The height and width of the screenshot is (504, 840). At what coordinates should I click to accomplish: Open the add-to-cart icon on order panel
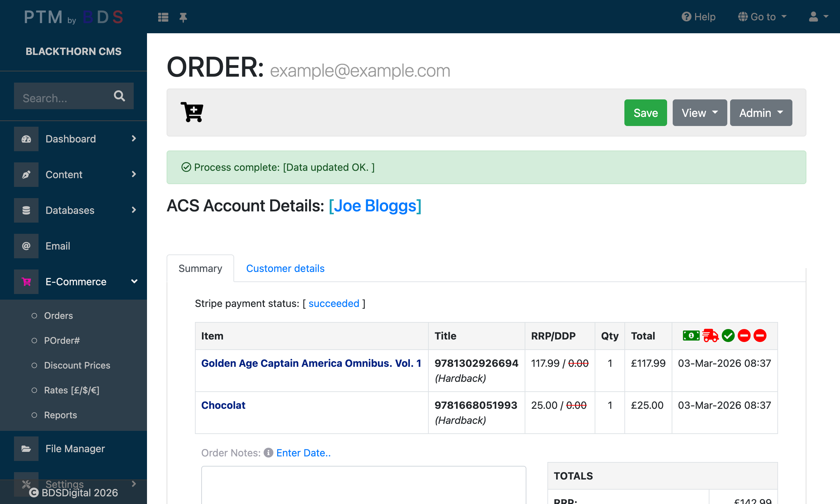tap(192, 112)
